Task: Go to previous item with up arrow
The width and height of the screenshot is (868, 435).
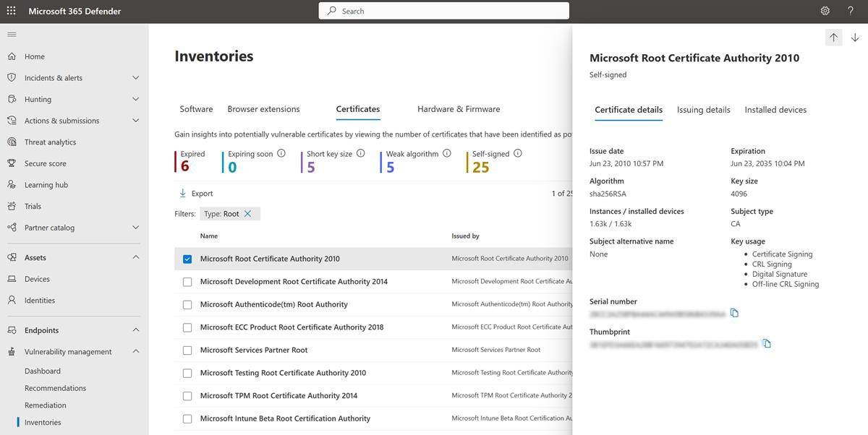Action: [x=833, y=37]
